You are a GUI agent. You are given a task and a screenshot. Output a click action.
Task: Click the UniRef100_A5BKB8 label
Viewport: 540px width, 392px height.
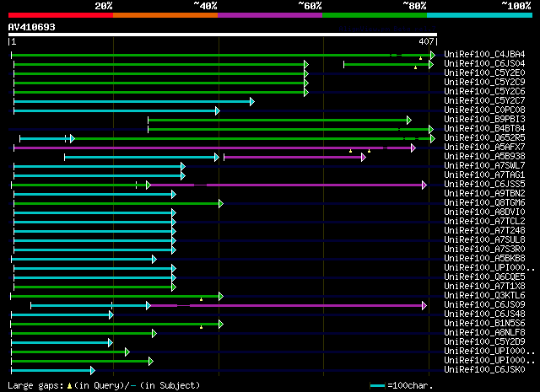tap(484, 259)
